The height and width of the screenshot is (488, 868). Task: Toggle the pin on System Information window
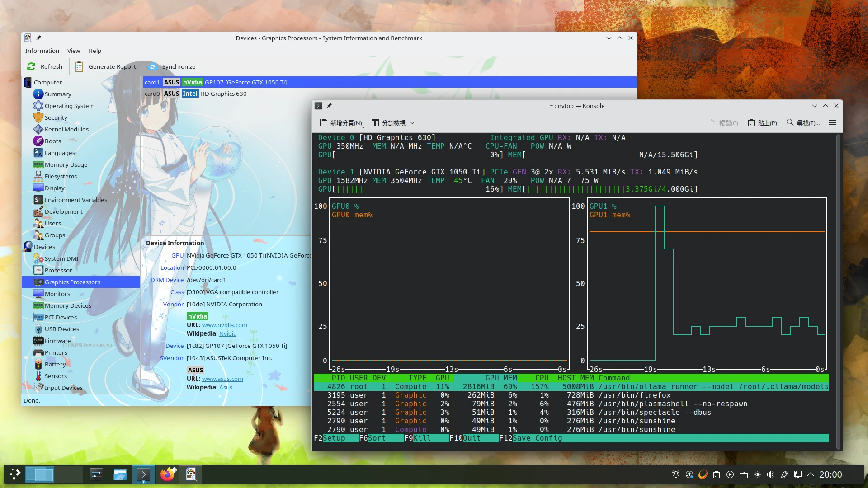(x=38, y=38)
